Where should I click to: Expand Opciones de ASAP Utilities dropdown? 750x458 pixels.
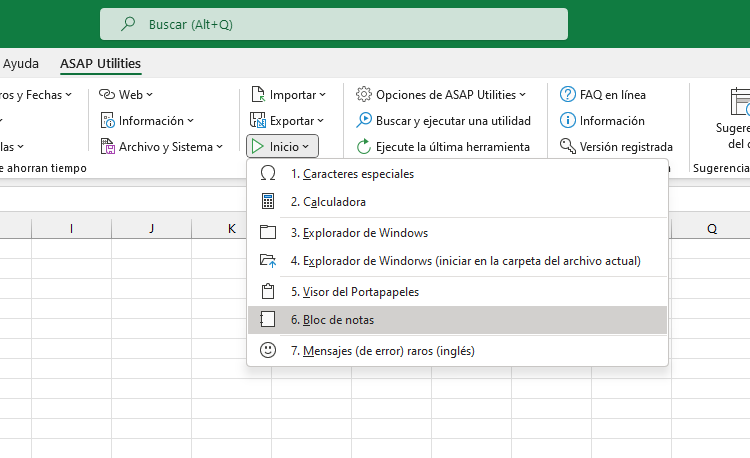point(441,95)
